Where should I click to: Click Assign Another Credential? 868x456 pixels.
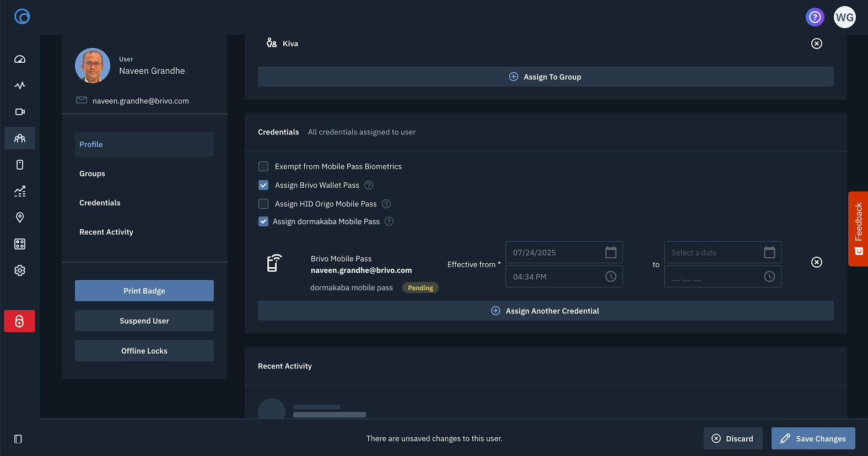[x=546, y=311]
